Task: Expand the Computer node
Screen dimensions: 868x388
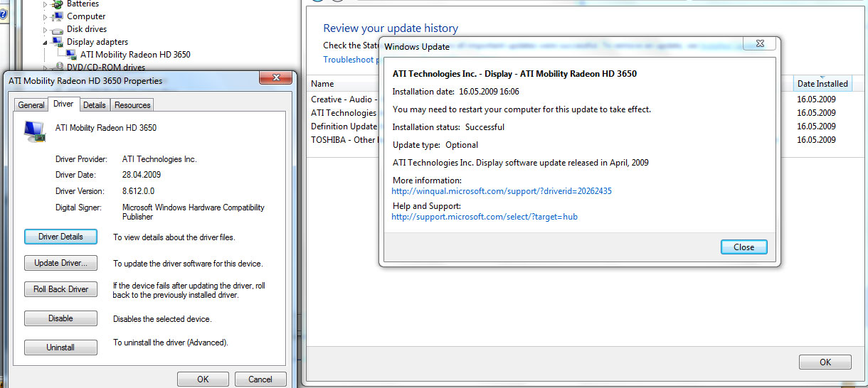Action: point(46,16)
